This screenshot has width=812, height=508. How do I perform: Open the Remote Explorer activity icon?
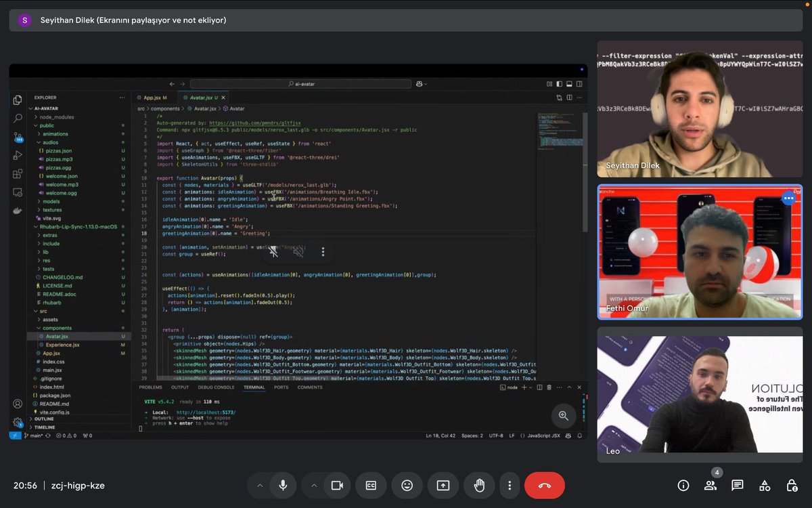point(18,192)
